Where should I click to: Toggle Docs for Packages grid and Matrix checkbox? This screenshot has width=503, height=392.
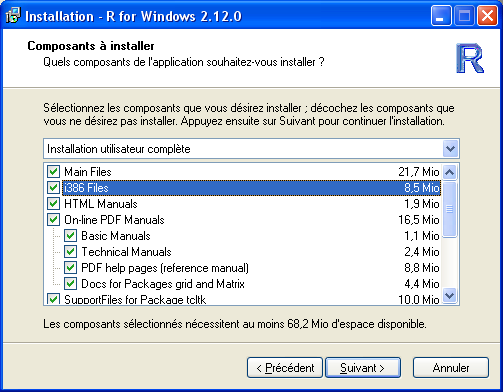coord(70,284)
